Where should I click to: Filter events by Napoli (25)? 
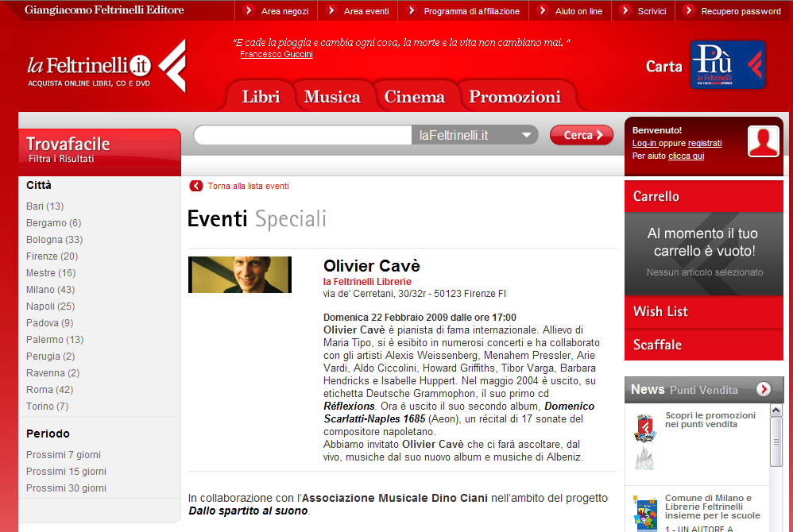(51, 306)
